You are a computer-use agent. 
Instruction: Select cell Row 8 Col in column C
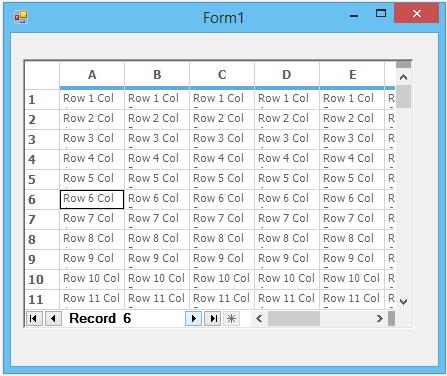tap(222, 239)
